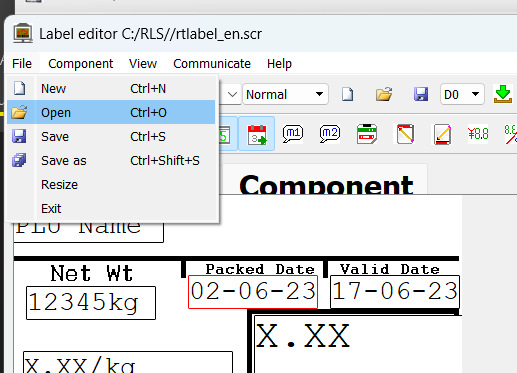Click the toolbar new document icon

pos(348,94)
